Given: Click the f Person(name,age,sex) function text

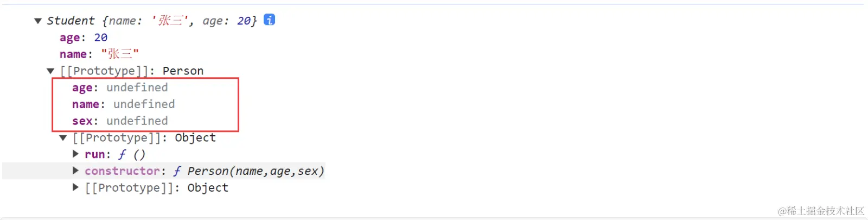Looking at the screenshot, I should [248, 171].
